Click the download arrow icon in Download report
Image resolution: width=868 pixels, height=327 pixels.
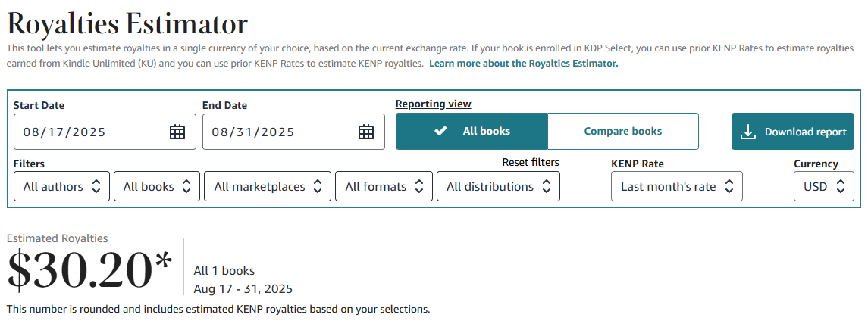[x=748, y=132]
